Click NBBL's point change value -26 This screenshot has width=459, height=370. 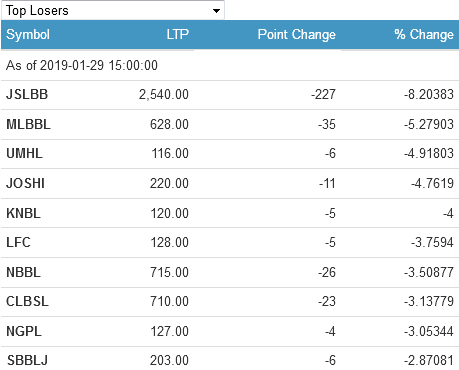(x=327, y=272)
